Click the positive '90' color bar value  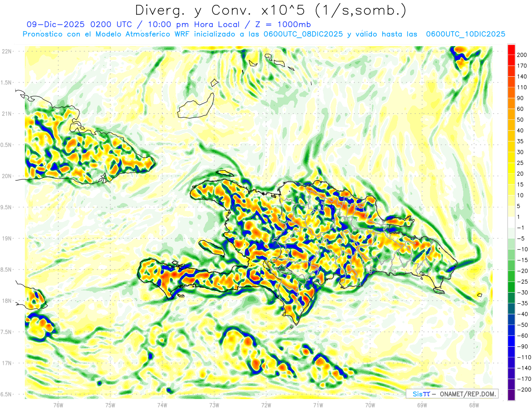coord(521,98)
